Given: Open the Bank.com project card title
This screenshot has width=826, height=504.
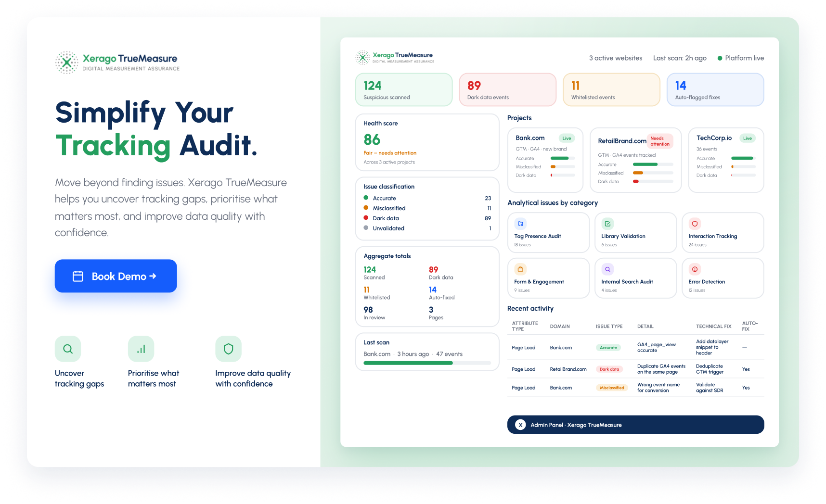Looking at the screenshot, I should tap(530, 138).
